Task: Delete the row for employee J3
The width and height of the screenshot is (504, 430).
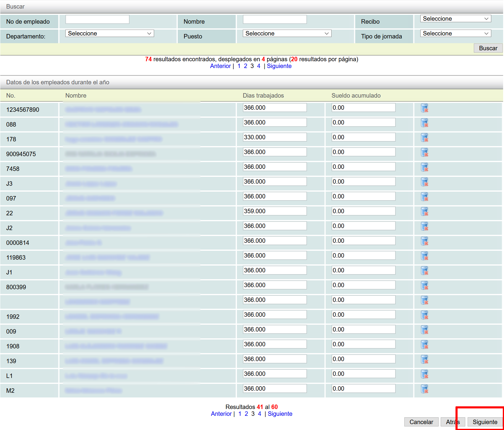Action: (x=424, y=182)
